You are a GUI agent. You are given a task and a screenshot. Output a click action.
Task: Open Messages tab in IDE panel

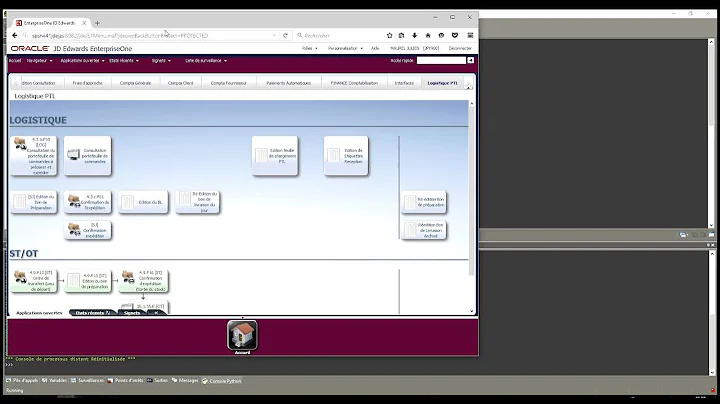(185, 381)
